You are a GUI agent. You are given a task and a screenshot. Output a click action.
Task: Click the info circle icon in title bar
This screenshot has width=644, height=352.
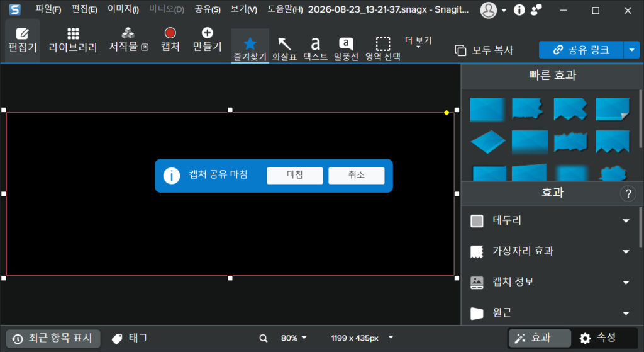point(519,10)
